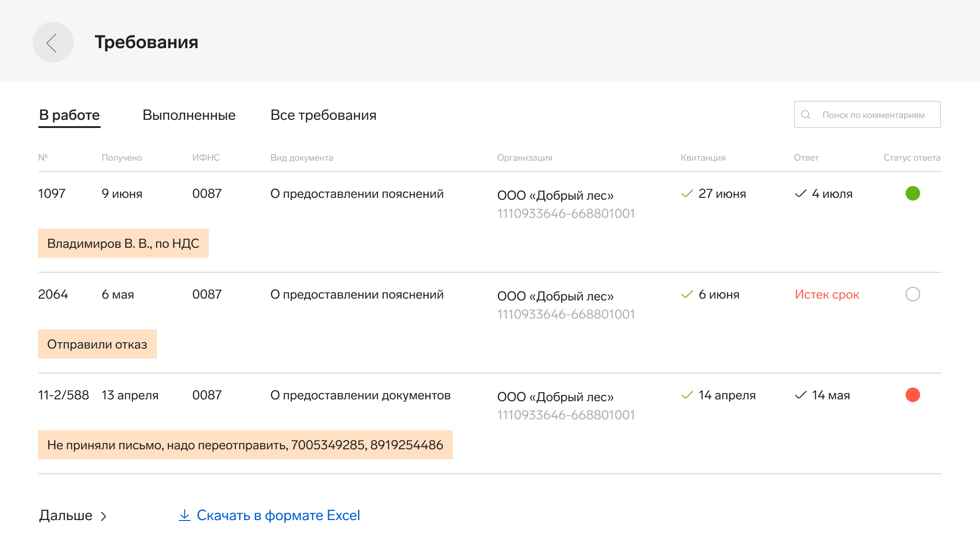The height and width of the screenshot is (560, 980).
Task: Click green checkmark next to 14 апреля
Action: point(687,395)
